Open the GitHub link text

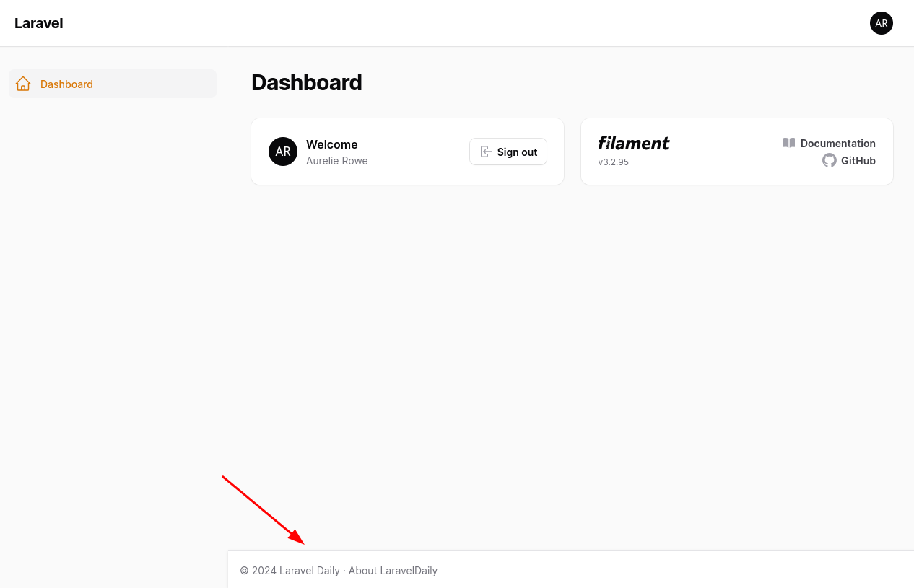pos(858,160)
